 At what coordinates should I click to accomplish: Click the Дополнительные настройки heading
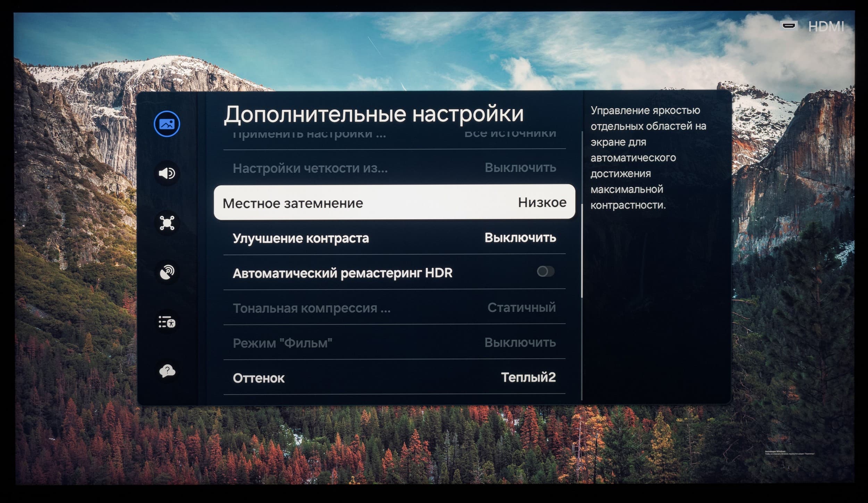373,114
